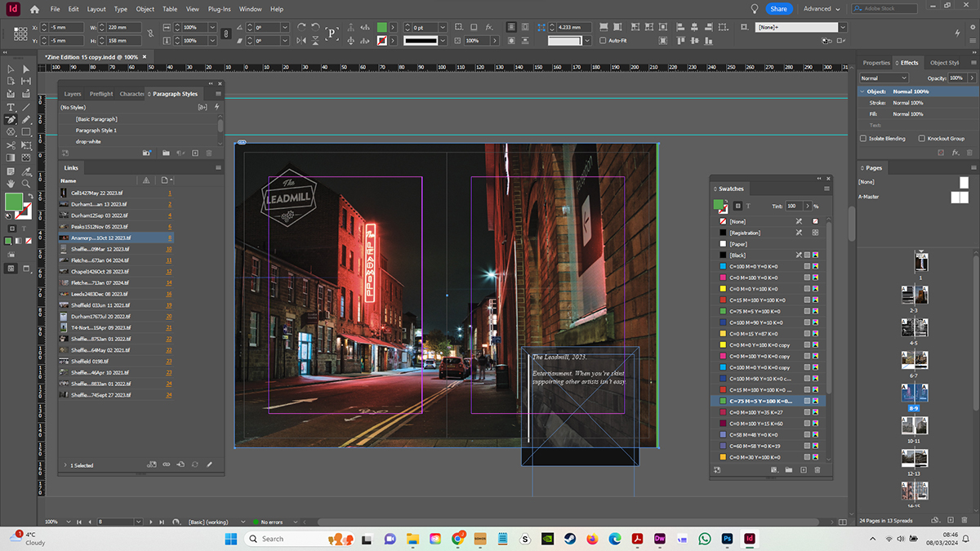Click rotate 90° clockwise icon
This screenshot has height=551, width=980.
pos(301,26)
